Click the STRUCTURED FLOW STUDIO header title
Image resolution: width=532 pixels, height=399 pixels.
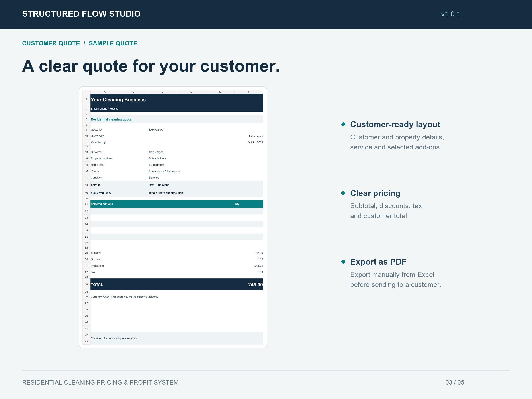(x=81, y=14)
